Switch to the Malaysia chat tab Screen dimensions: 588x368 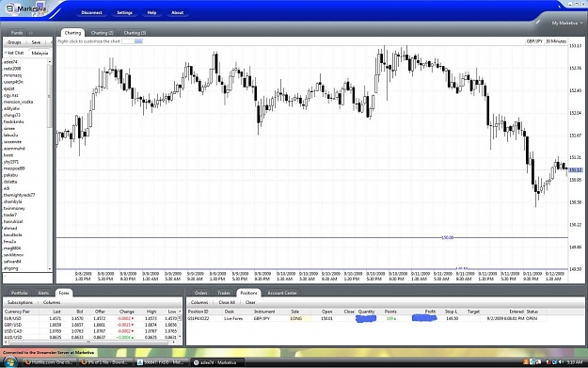[40, 53]
